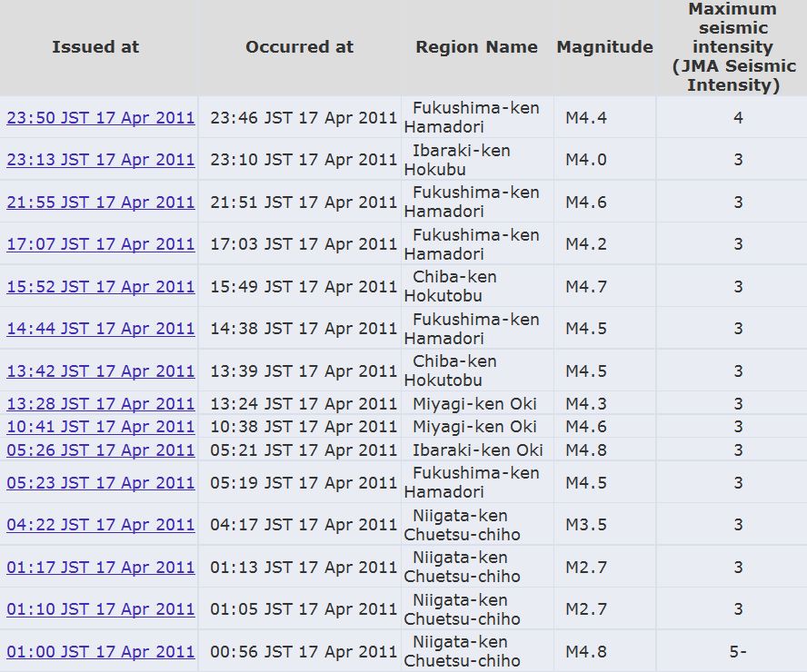Click Chiba-ken Hokutobu in the 13:39 row

click(451, 371)
